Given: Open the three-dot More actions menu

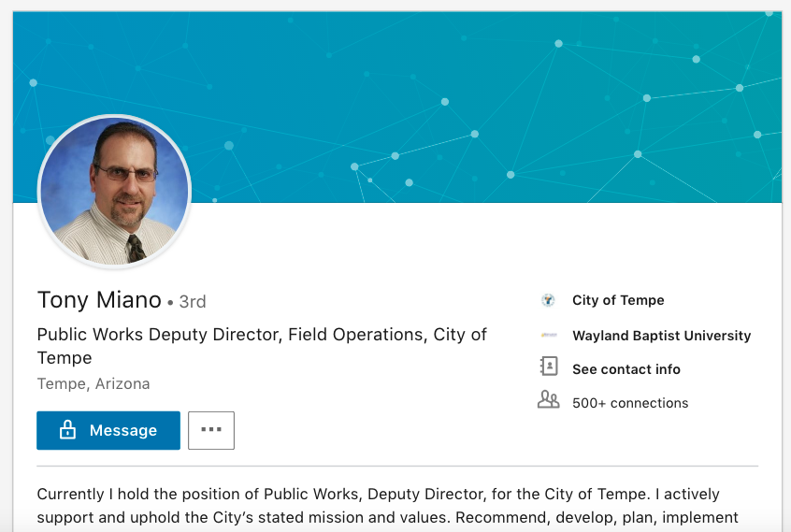Looking at the screenshot, I should (211, 430).
